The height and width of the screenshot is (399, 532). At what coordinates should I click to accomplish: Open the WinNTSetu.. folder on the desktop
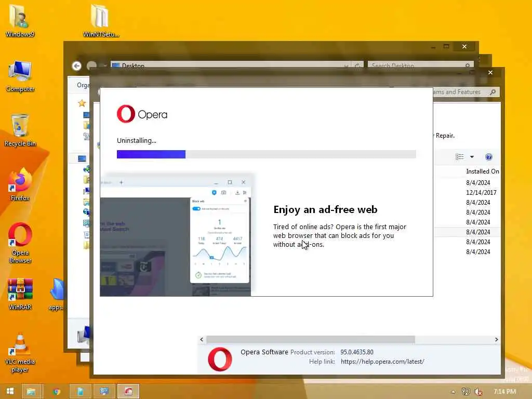[100, 20]
